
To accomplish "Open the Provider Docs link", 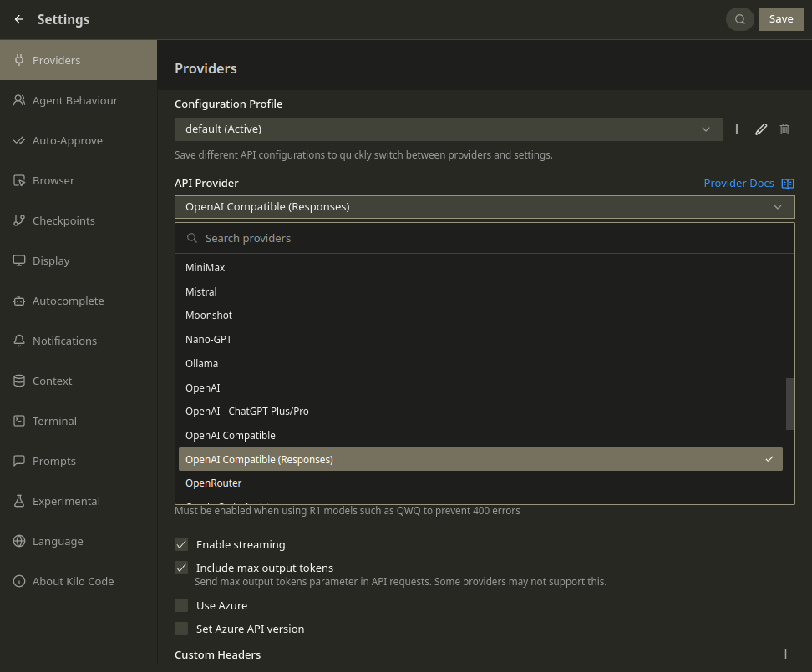I will (739, 183).
